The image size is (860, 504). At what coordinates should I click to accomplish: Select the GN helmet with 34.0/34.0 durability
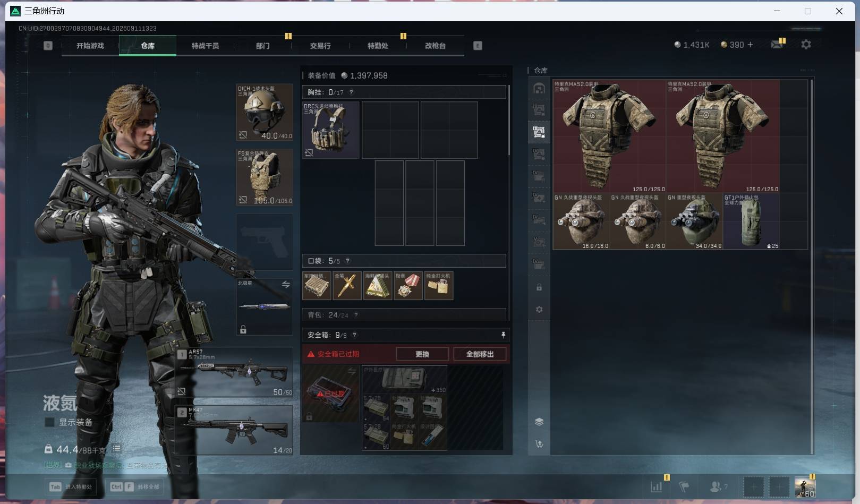coord(695,221)
